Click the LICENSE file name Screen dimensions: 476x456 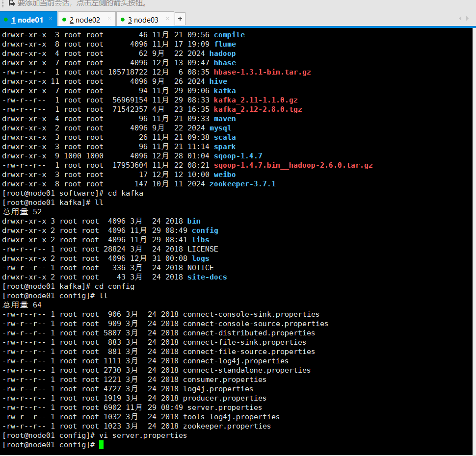[x=203, y=250]
